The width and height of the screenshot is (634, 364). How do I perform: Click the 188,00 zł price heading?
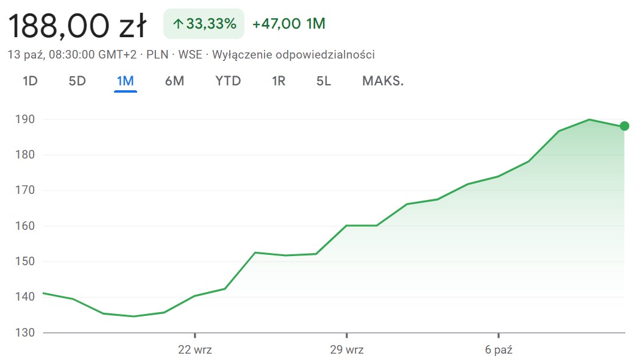pyautogui.click(x=77, y=26)
